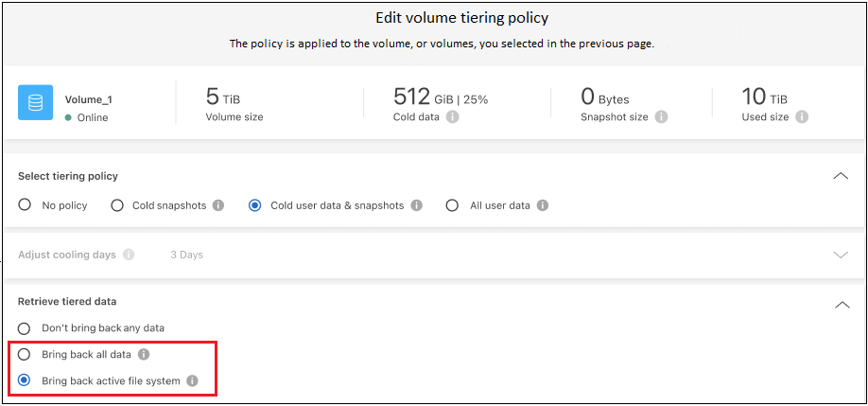The width and height of the screenshot is (868, 406).
Task: Click info icon next to Adjust cooling days
Action: click(129, 255)
